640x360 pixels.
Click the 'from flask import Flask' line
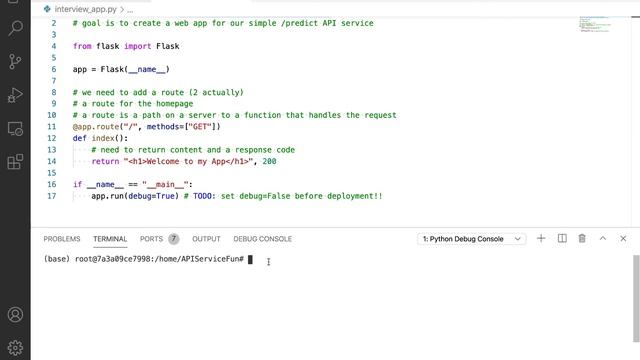click(x=126, y=46)
